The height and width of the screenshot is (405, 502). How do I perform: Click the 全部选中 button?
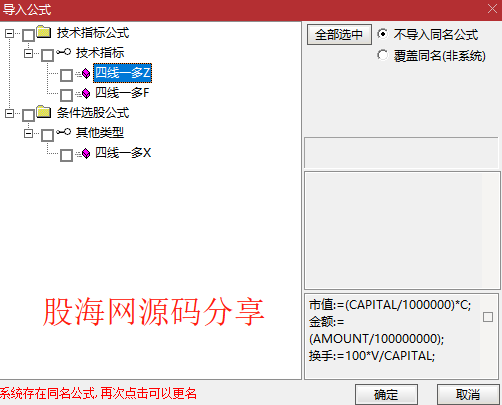pos(339,34)
